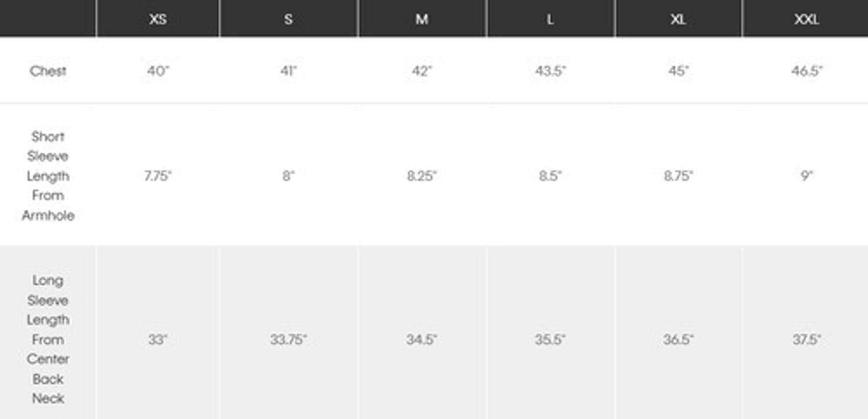
Task: Select the M size column header
Action: [422, 19]
